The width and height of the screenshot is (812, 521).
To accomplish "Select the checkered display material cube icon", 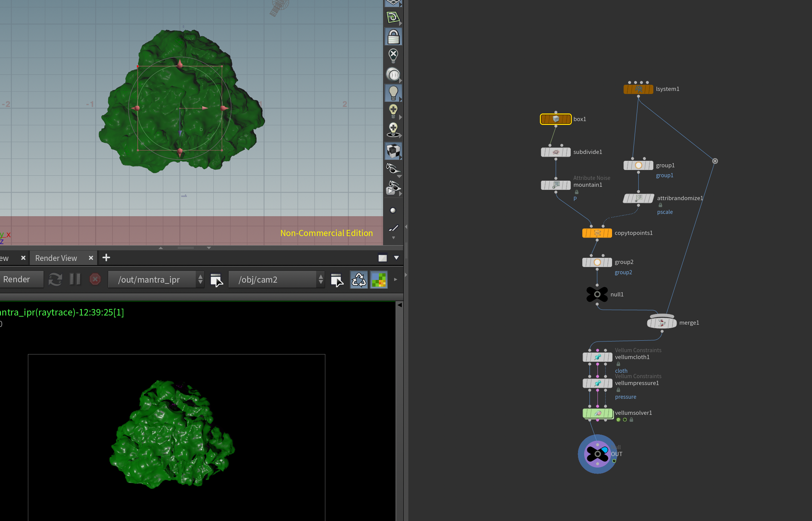I will [x=393, y=151].
